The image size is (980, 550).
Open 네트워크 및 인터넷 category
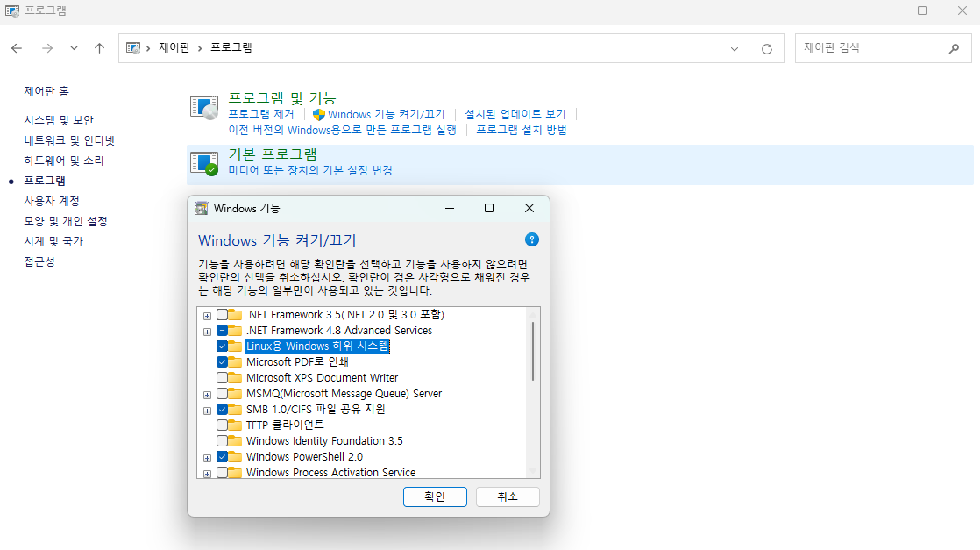[69, 140]
